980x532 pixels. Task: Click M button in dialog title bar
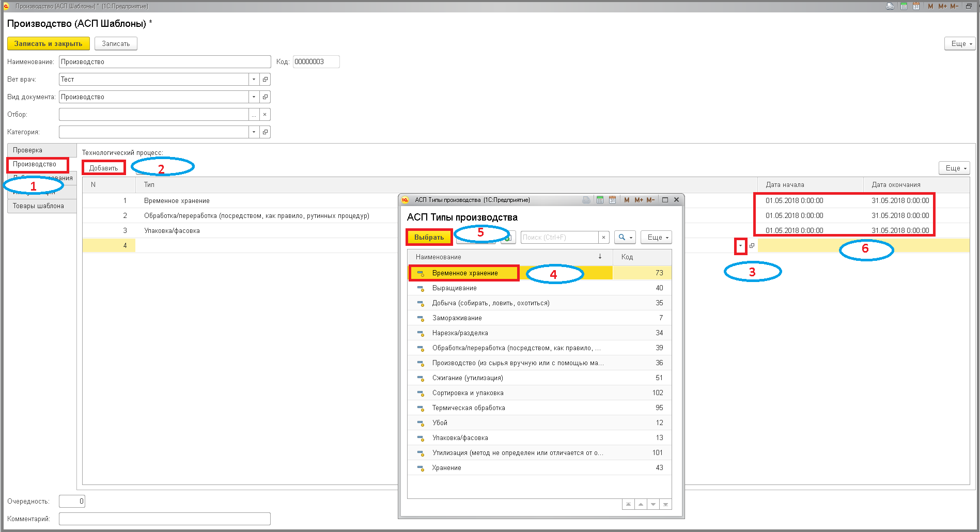click(x=627, y=200)
